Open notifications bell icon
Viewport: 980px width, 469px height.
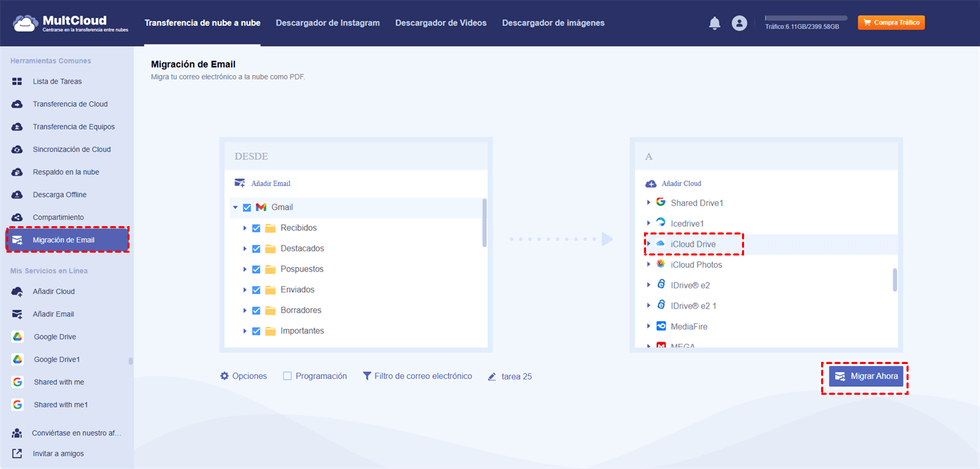(x=715, y=23)
